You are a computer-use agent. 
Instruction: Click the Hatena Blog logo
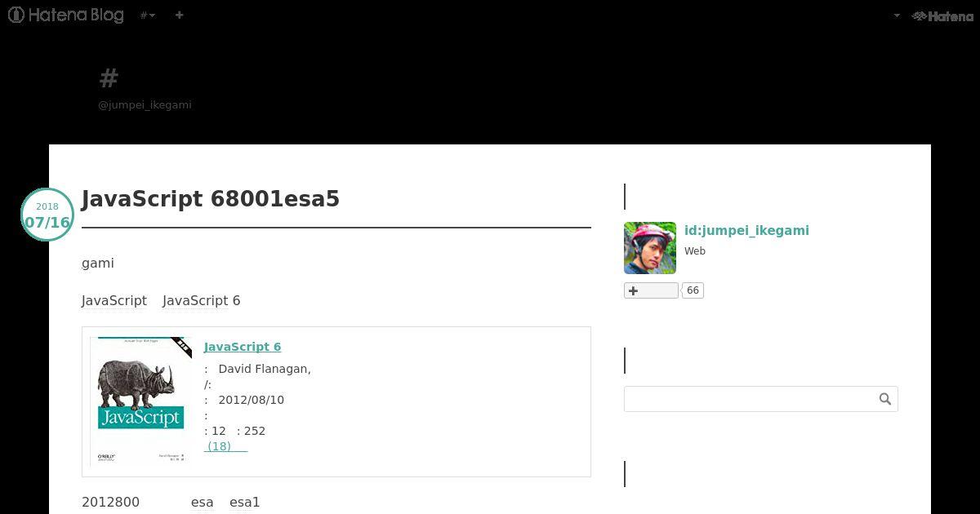click(66, 15)
